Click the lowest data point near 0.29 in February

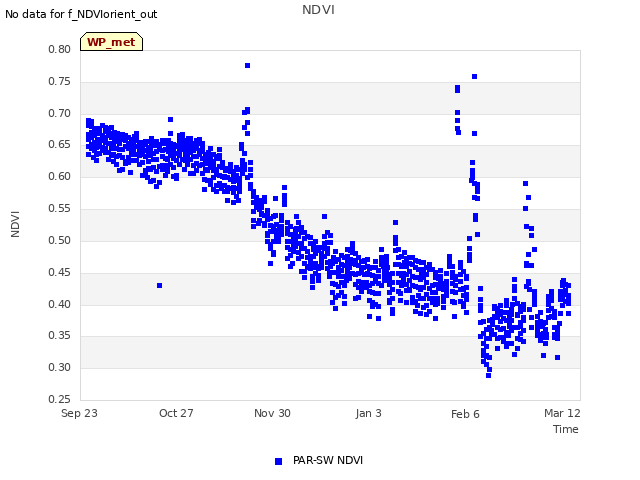click(x=489, y=375)
